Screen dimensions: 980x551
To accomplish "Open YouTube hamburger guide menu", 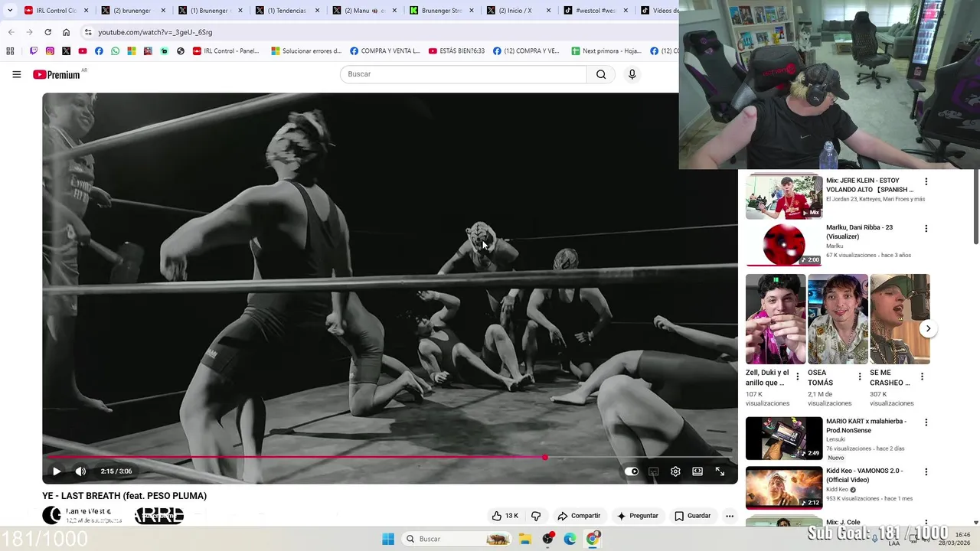I will (16, 74).
